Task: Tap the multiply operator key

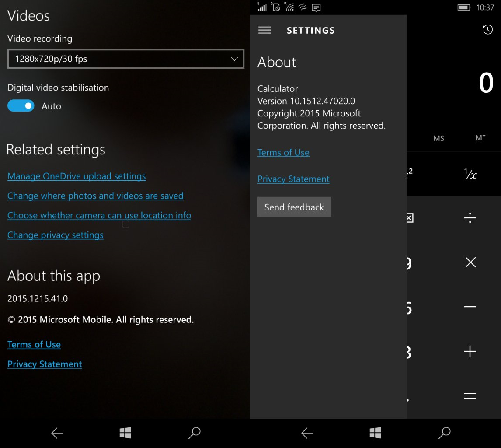Action: pos(470,262)
